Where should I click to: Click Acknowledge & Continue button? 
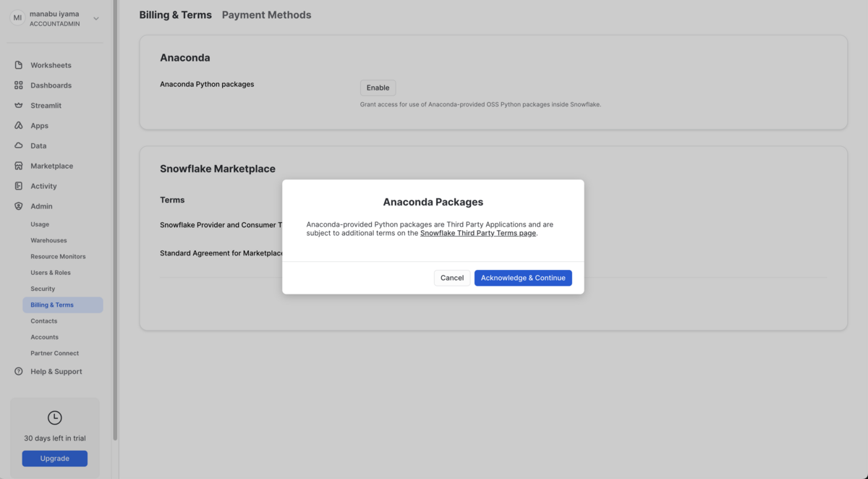[523, 278]
